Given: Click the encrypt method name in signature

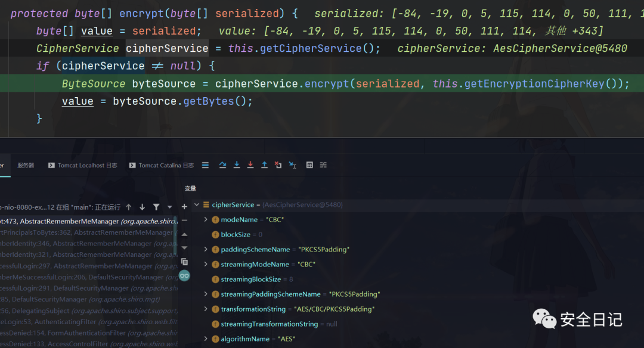Looking at the screenshot, I should (141, 14).
